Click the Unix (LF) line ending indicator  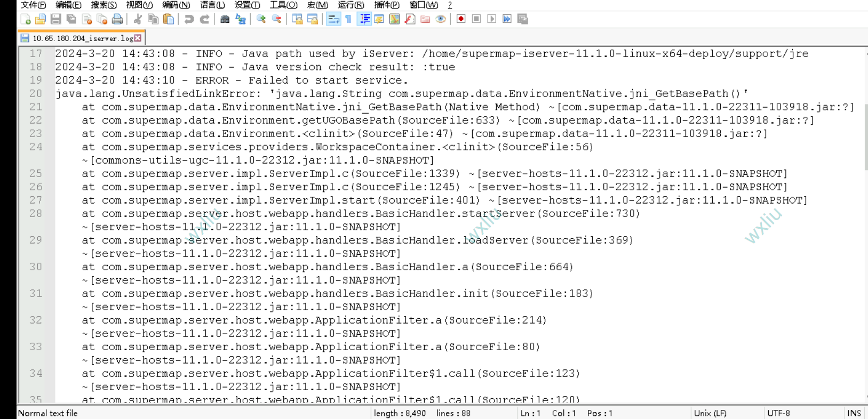coord(710,413)
